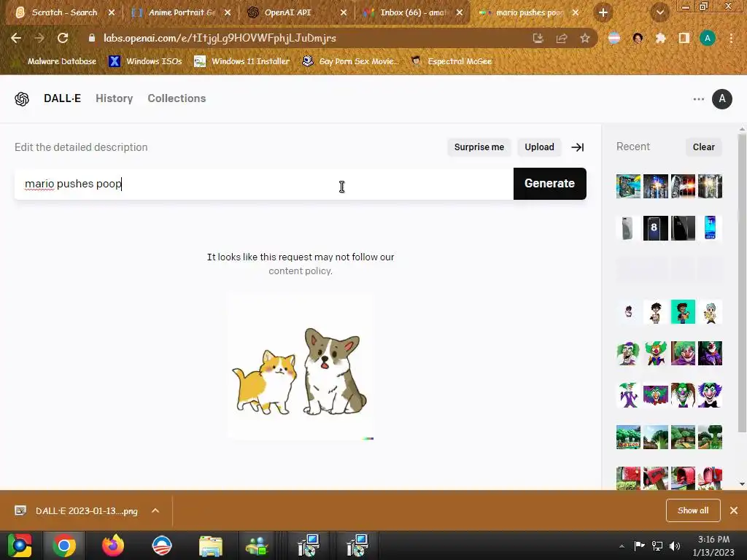Viewport: 747px width, 560px height.
Task: Open the Espectral McGee bookmark
Action: (452, 61)
